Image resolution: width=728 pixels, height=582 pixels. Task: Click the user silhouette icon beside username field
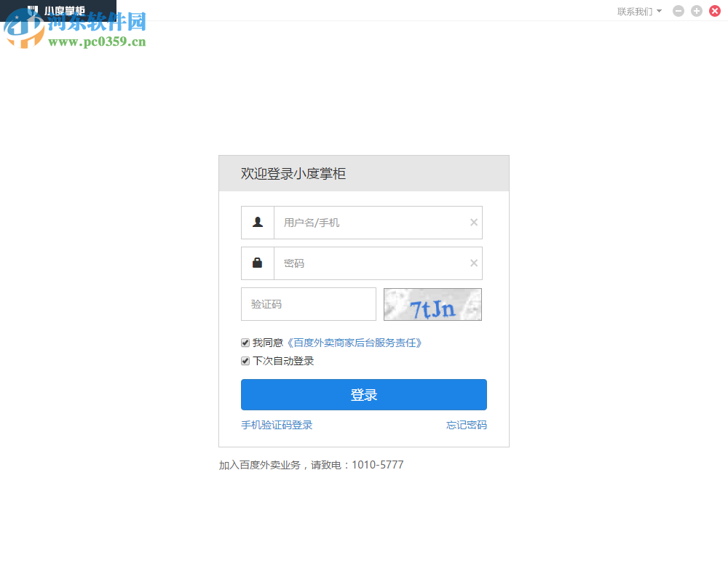(258, 222)
